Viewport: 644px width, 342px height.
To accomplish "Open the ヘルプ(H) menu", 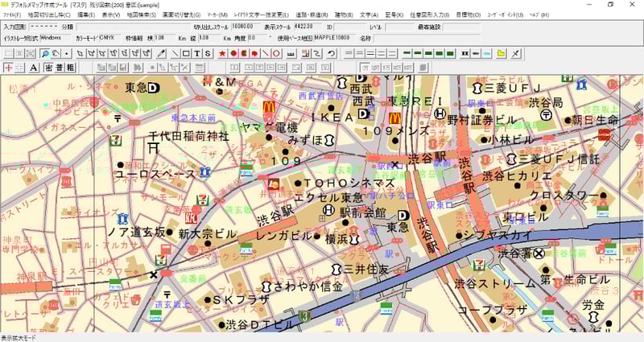I will pyautogui.click(x=540, y=15).
